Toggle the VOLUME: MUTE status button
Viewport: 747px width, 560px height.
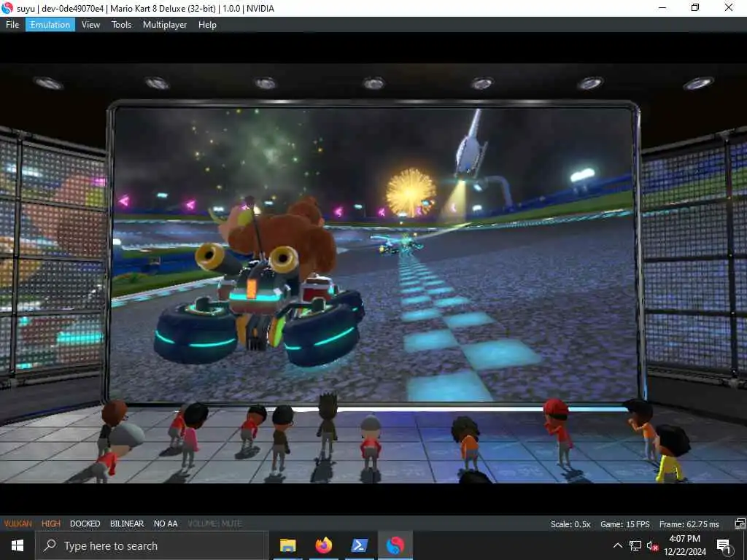[215, 524]
